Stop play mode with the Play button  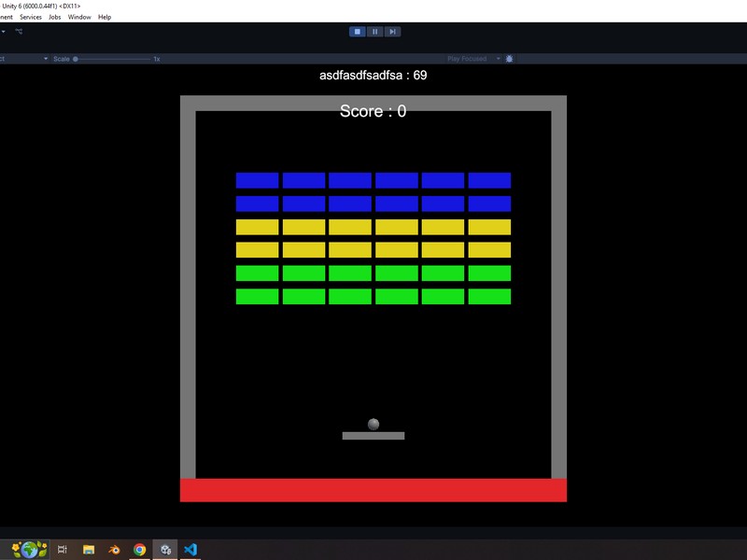pyautogui.click(x=357, y=32)
